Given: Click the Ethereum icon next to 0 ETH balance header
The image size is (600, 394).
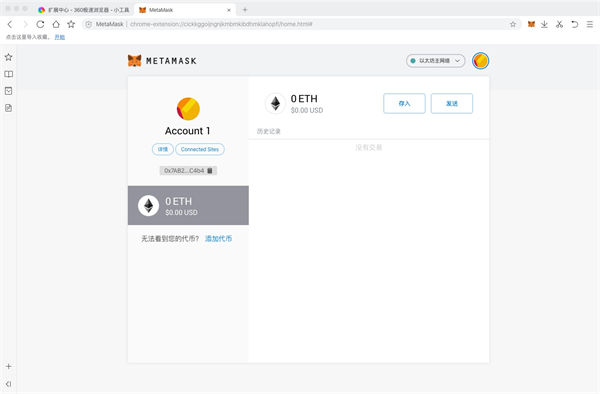Looking at the screenshot, I should 276,103.
